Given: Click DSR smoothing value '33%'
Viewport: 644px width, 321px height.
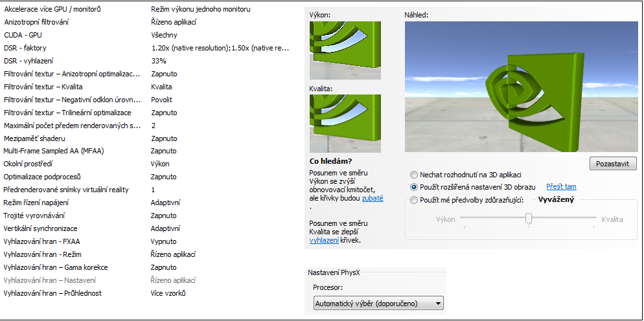Looking at the screenshot, I should (159, 61).
